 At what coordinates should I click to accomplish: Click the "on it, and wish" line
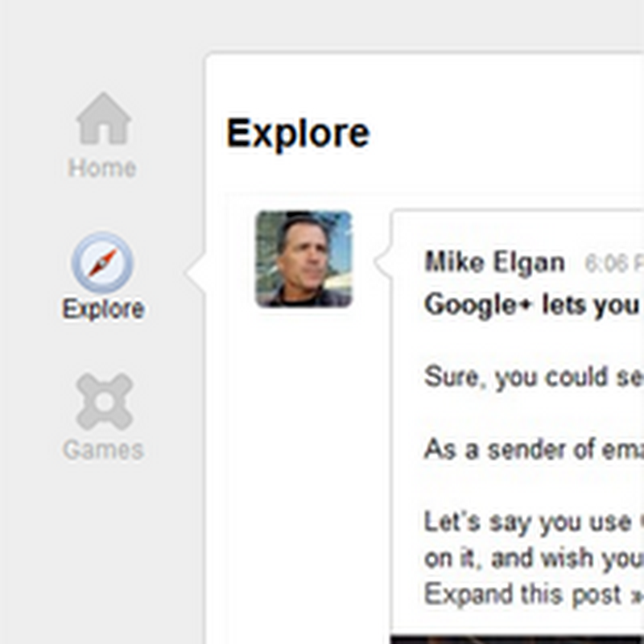coord(532,558)
